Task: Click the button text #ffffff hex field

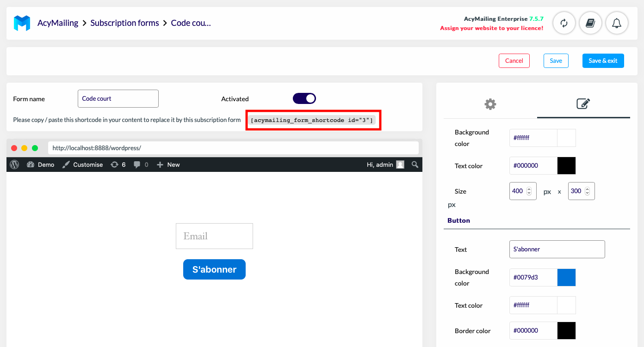Action: pyautogui.click(x=533, y=305)
